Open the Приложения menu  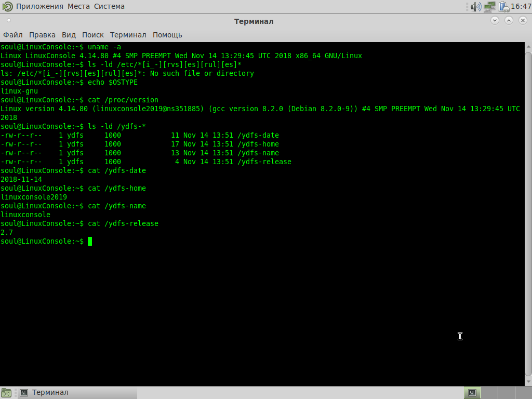[x=39, y=6]
